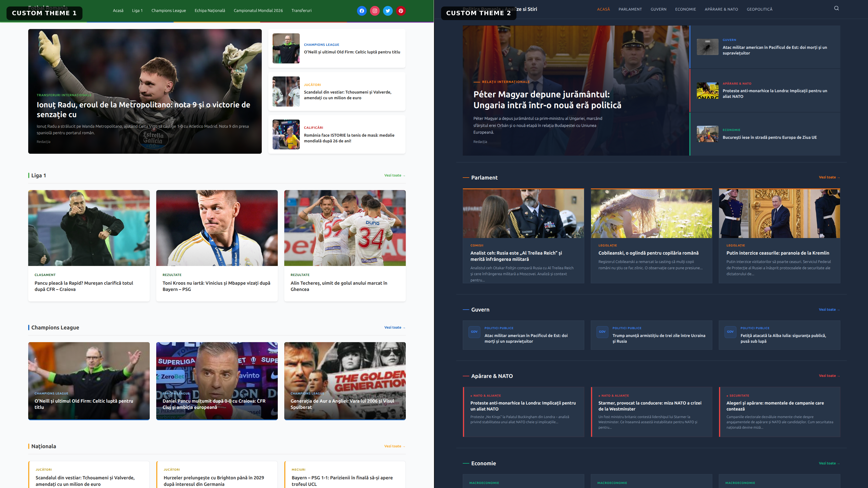Viewport: 868px width, 488px height.
Task: Open the Instagram social icon
Action: (x=375, y=11)
